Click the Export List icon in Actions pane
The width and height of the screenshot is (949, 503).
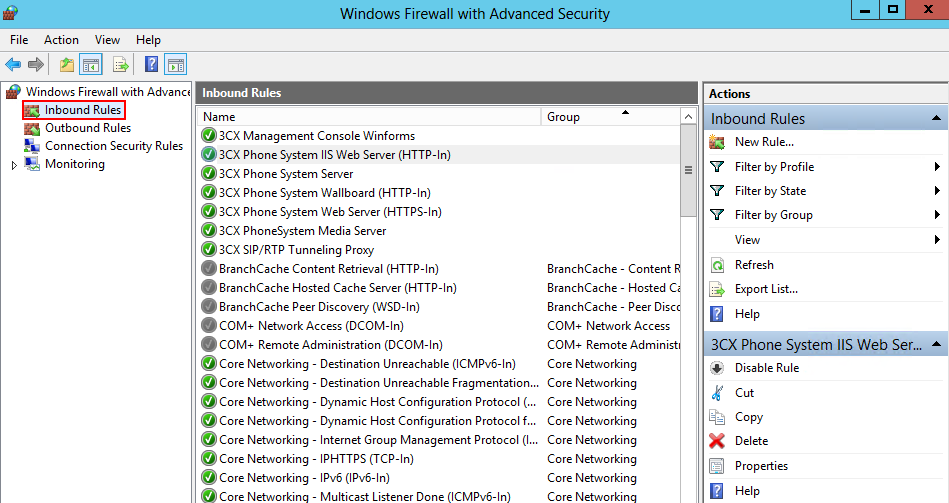[x=717, y=289]
